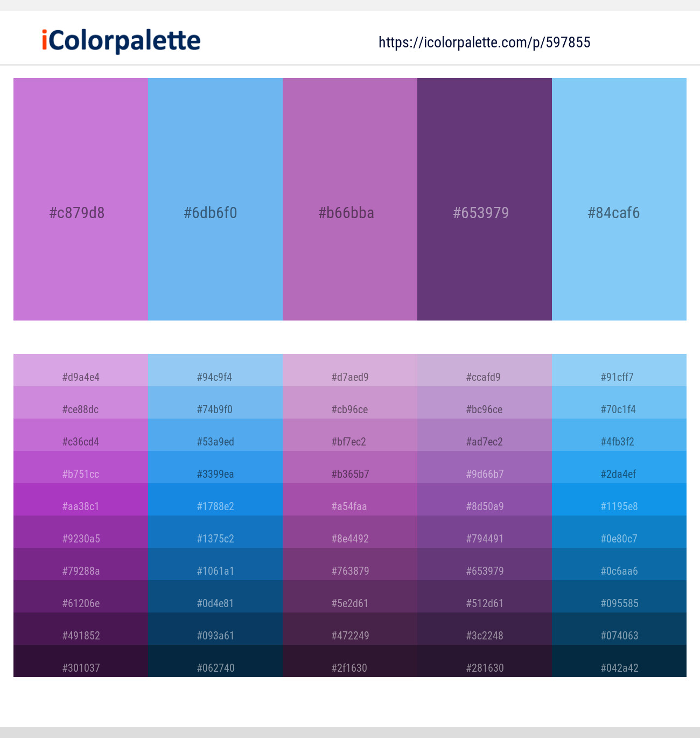Open the icolorpalette.com/p/597855 URL link
The width and height of the screenshot is (700, 738).
485,42
